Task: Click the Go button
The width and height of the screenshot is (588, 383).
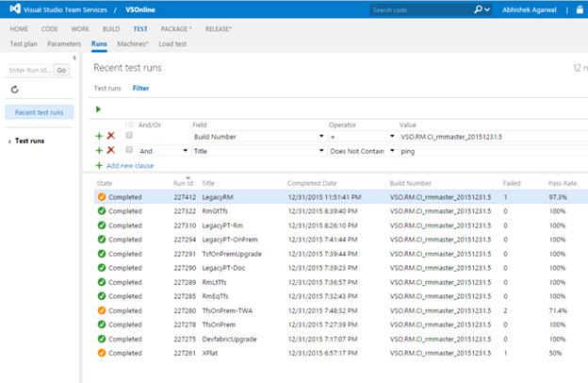Action: 61,70
